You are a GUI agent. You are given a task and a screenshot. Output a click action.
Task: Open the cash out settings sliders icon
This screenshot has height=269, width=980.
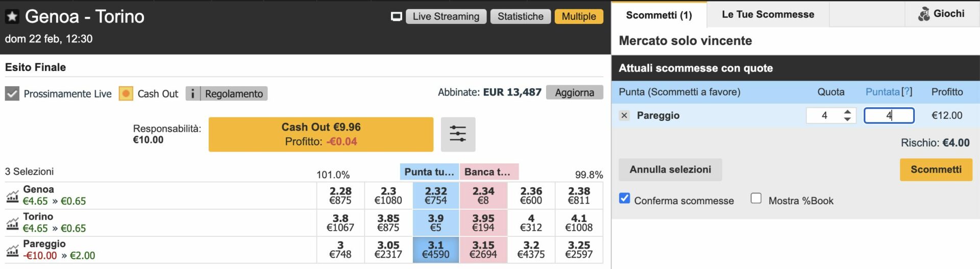coord(458,134)
